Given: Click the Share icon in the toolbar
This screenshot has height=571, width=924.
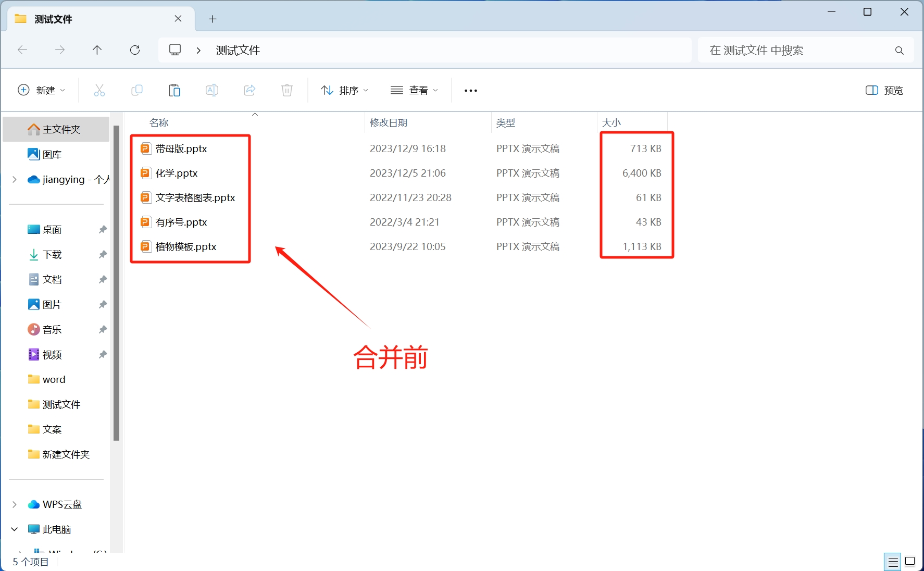Looking at the screenshot, I should pyautogui.click(x=249, y=90).
